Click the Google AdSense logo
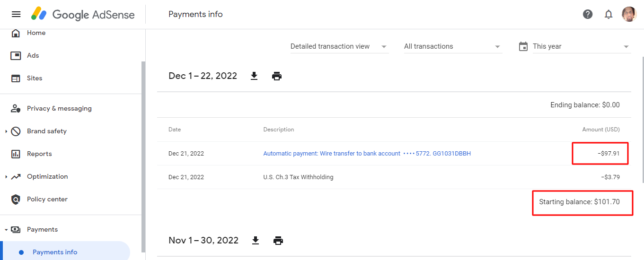The width and height of the screenshot is (644, 260). [83, 14]
